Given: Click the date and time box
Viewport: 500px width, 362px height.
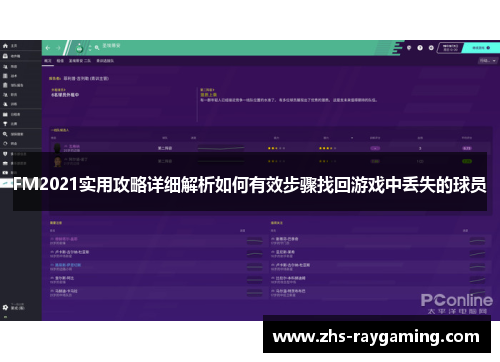Looking at the screenshot, I should [450, 48].
